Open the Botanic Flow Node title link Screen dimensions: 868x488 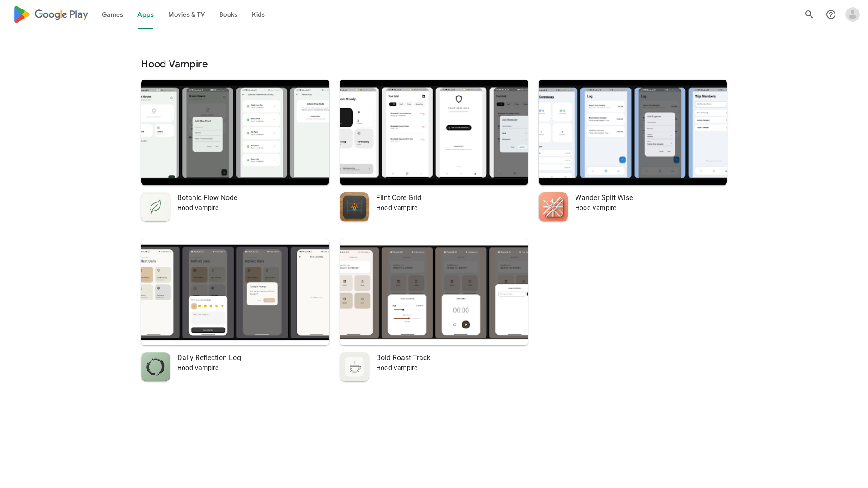[207, 198]
